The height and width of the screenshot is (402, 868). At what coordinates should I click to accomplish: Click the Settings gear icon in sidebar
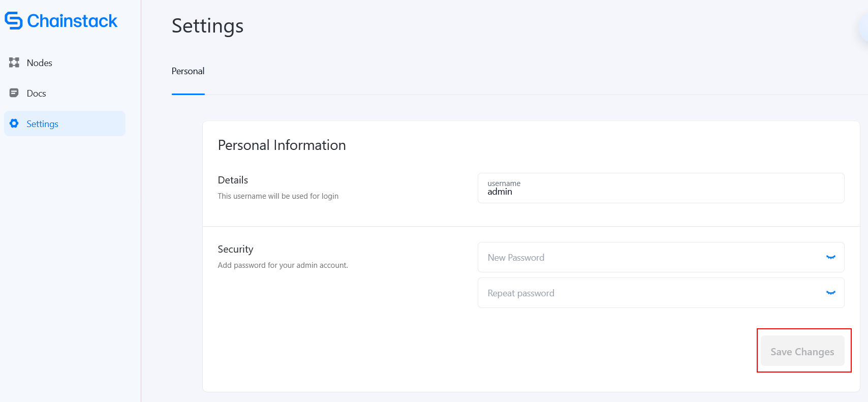[x=14, y=123]
